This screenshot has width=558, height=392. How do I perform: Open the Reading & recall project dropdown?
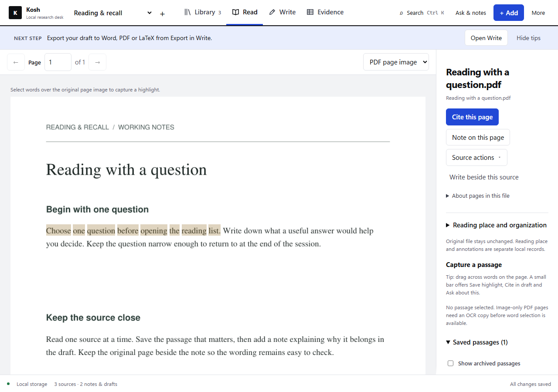pyautogui.click(x=113, y=13)
